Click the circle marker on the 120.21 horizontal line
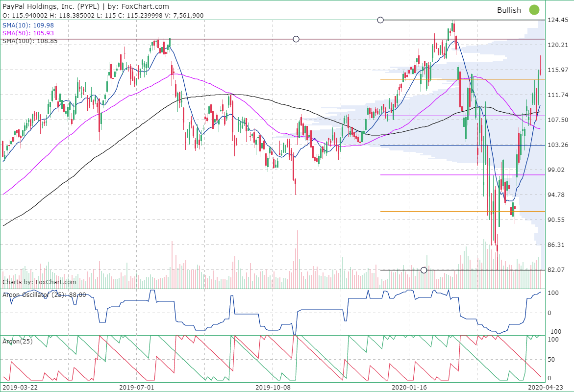This screenshot has width=574, height=392. point(296,39)
